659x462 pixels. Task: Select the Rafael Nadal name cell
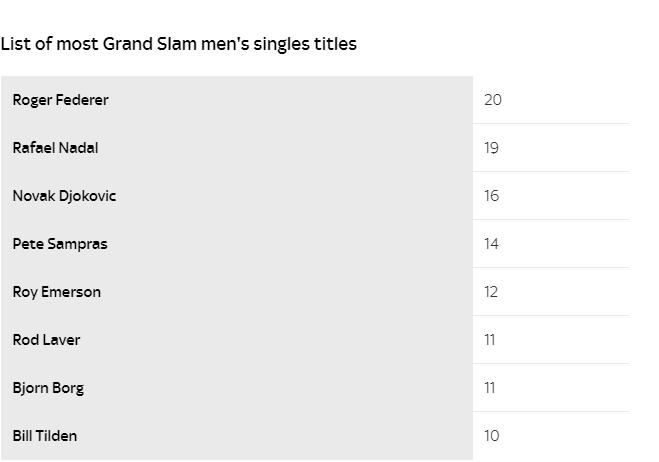237,148
